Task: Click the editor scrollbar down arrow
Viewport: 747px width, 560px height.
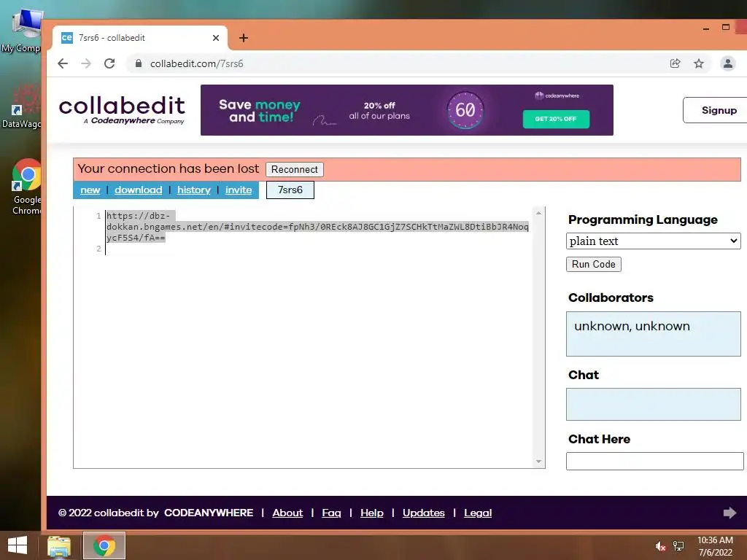Action: coord(539,461)
